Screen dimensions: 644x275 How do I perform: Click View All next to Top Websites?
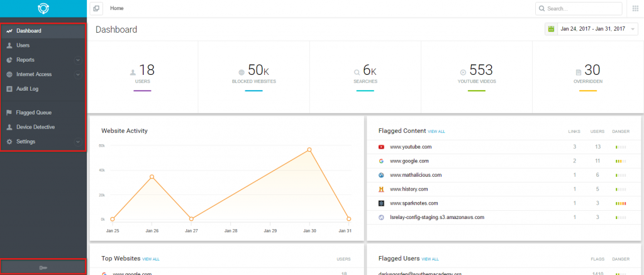pyautogui.click(x=151, y=259)
